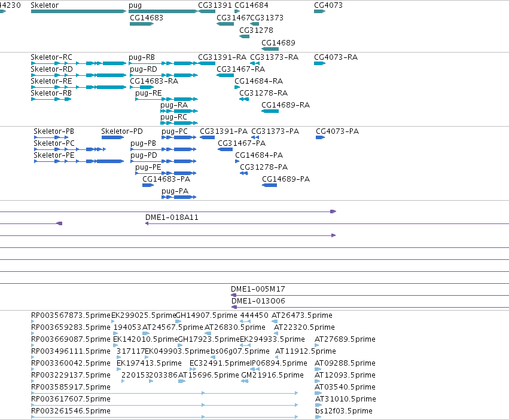The height and width of the screenshot is (420, 509).
Task: Select EST RP003617607.5prime
Action: [x=71, y=399]
